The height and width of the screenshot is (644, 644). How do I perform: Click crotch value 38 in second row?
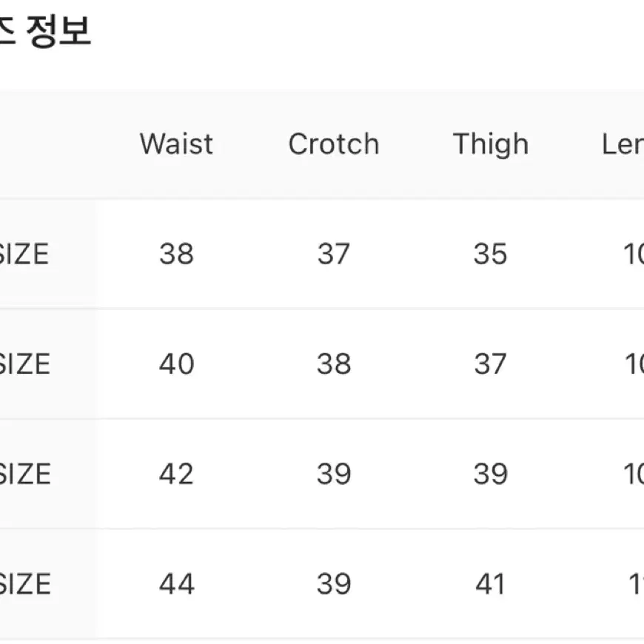point(334,364)
